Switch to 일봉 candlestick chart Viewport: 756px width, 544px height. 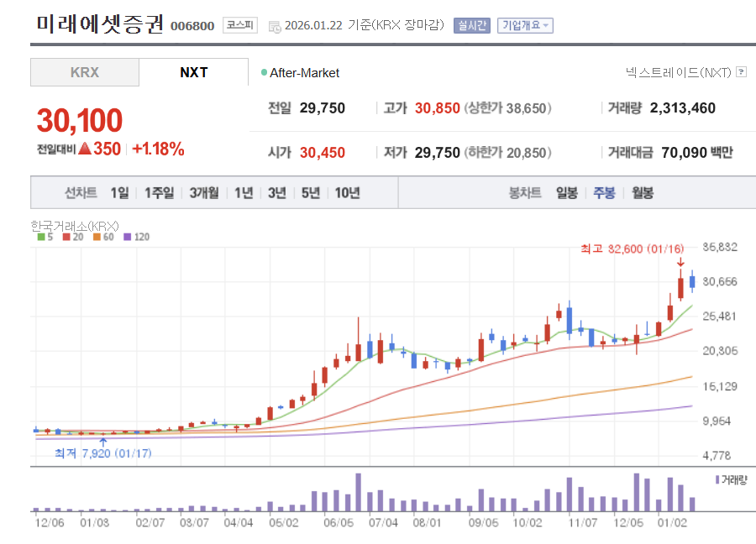(567, 193)
